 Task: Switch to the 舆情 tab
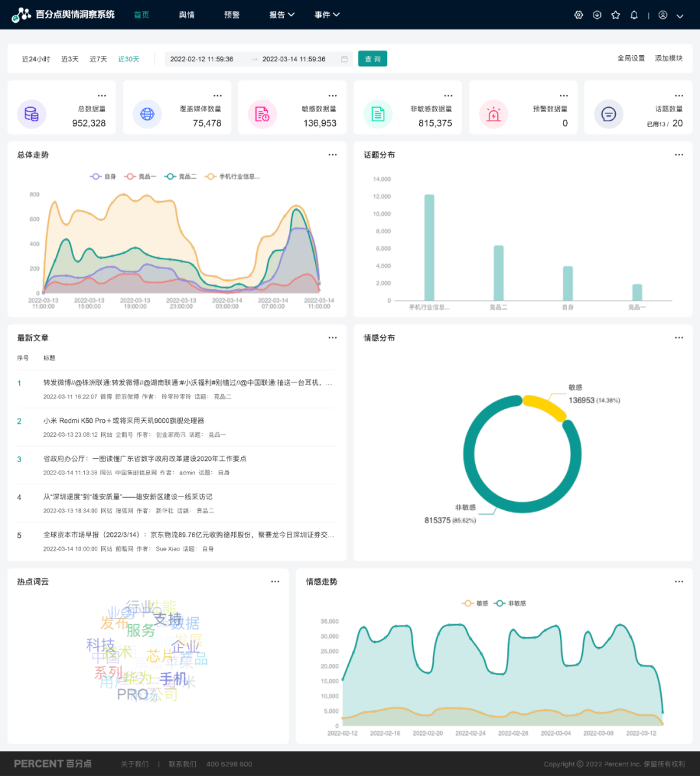pos(187,15)
